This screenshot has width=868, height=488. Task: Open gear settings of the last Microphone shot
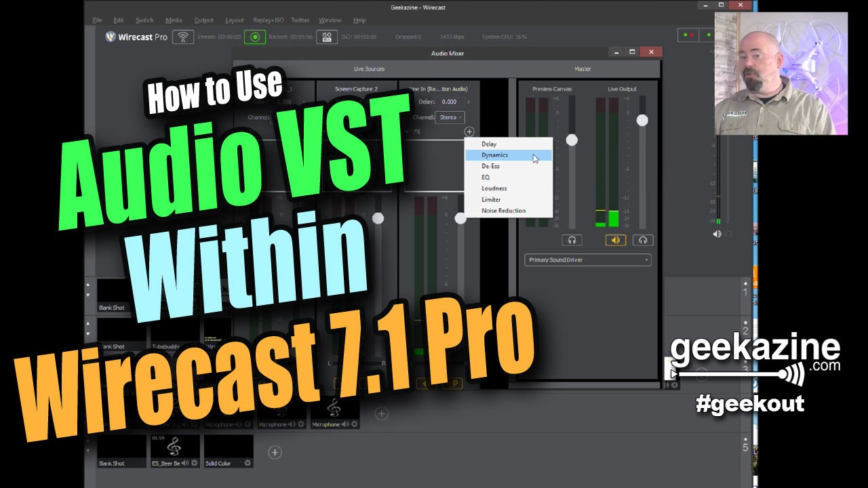(355, 424)
